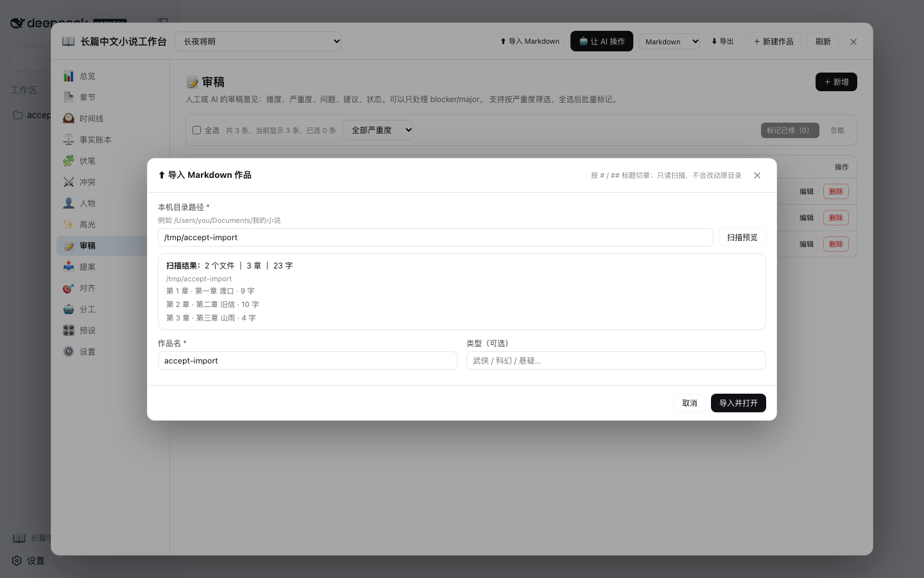Click the scan result row 第二章 旧信
The width and height of the screenshot is (924, 578).
tap(212, 304)
